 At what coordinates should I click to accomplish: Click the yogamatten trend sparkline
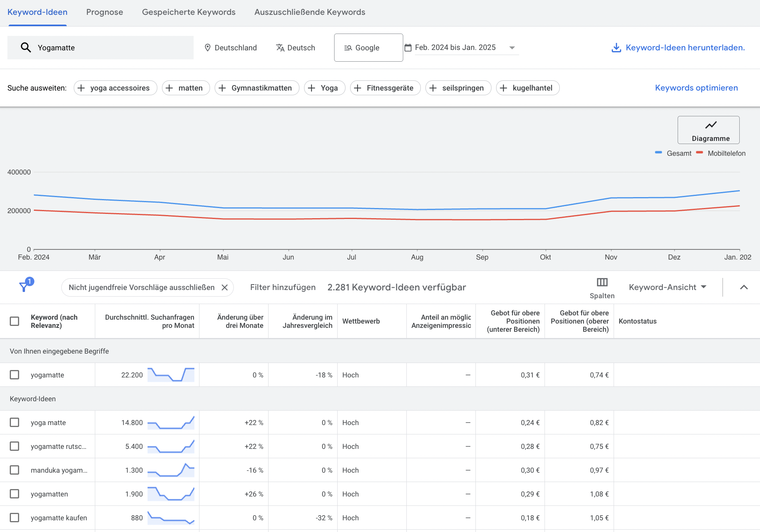click(171, 494)
